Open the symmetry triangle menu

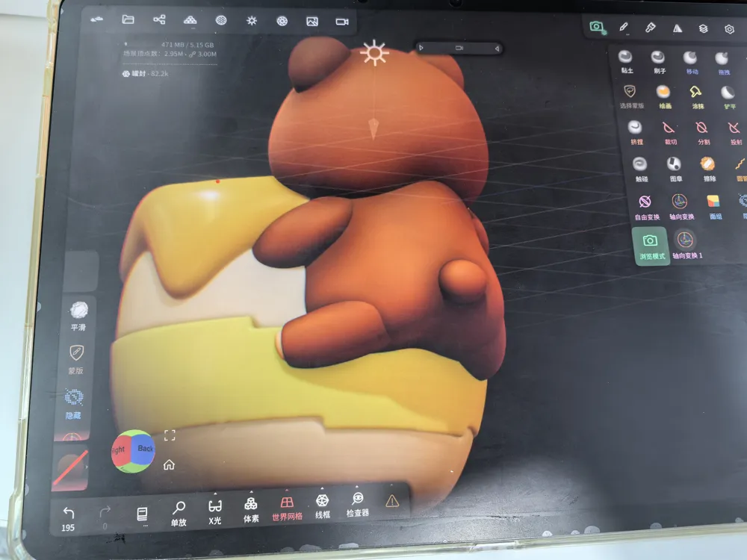point(677,28)
